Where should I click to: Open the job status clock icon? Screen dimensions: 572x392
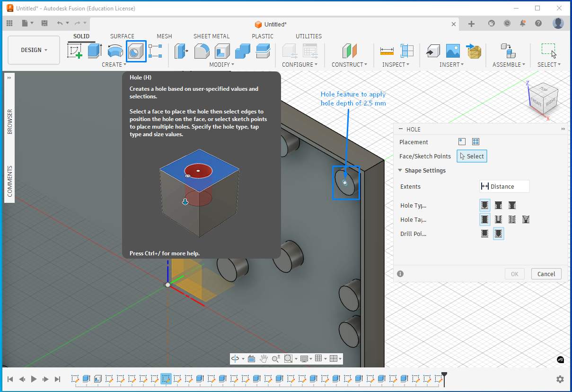507,23
